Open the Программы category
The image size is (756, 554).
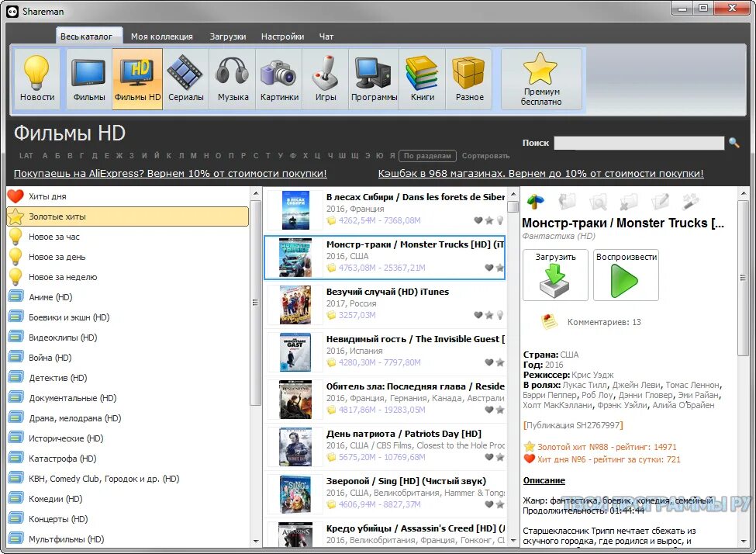click(x=374, y=78)
